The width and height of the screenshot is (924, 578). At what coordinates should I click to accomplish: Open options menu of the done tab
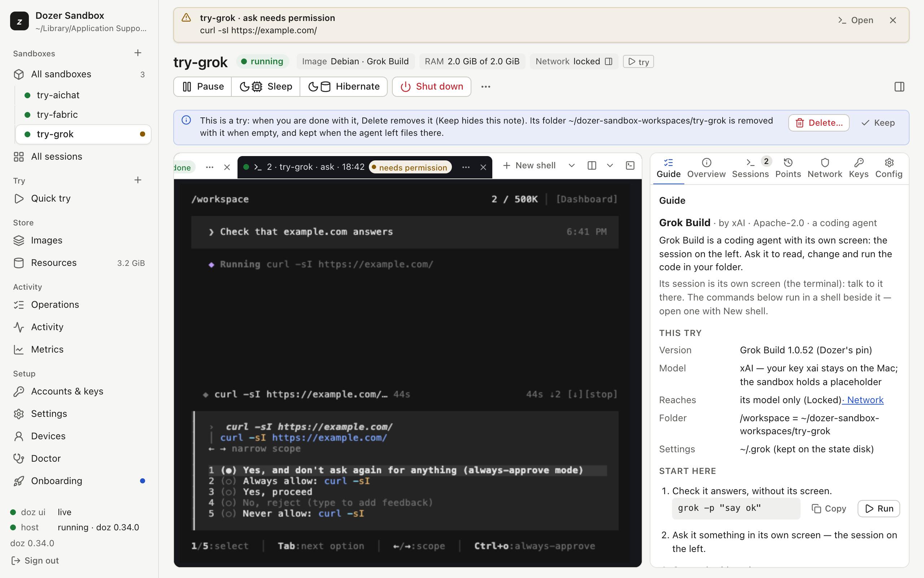tap(209, 167)
